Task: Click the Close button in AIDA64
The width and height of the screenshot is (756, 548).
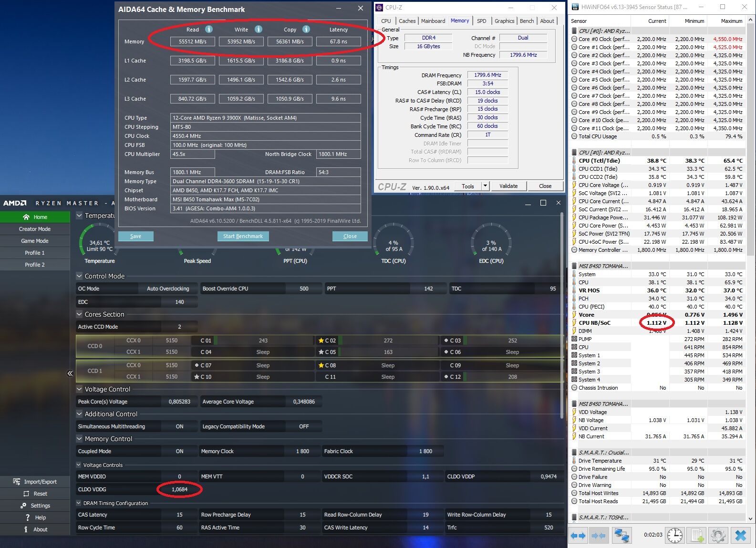Action: pos(350,236)
